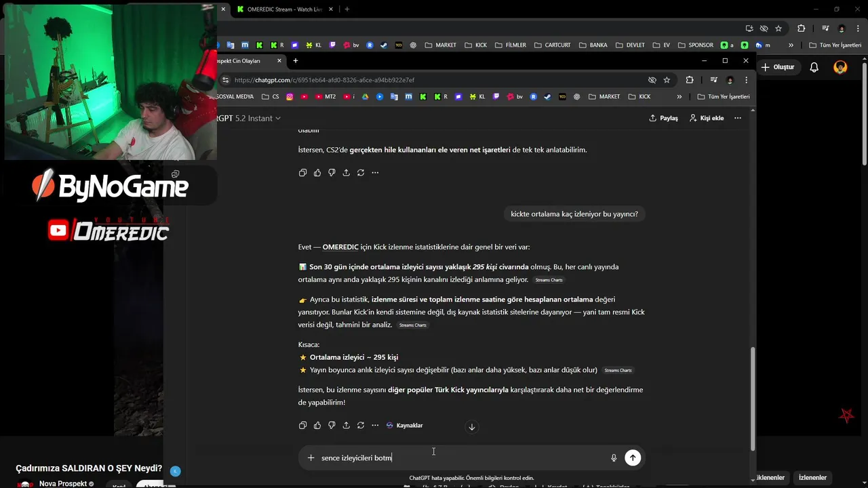This screenshot has height=488, width=868.
Task: Open Nova Prospekt channel name
Action: (x=63, y=484)
